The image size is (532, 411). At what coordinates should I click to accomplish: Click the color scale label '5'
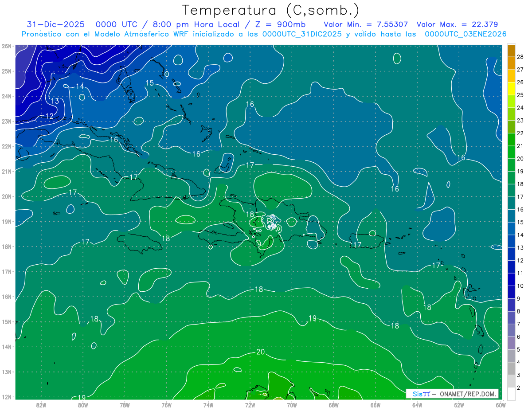pos(518,349)
